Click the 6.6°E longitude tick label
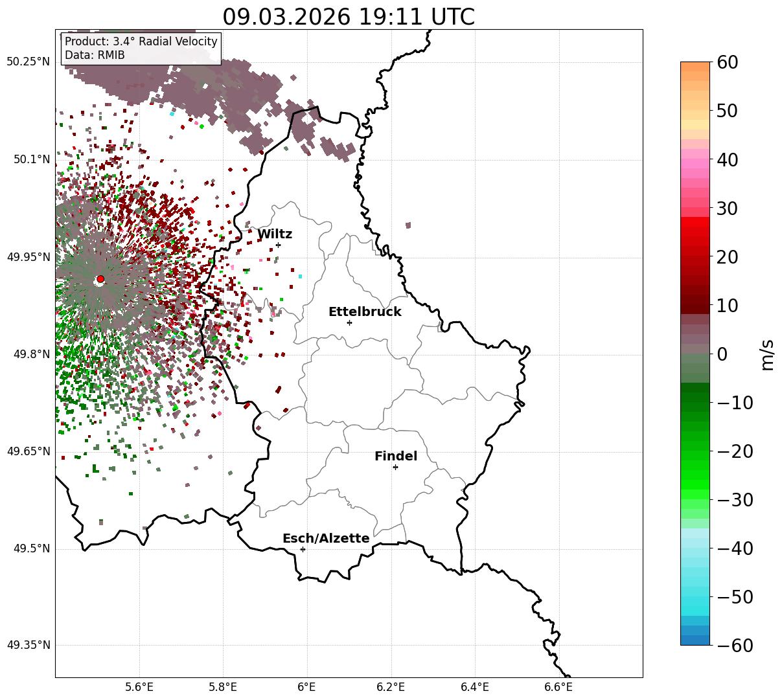Screen dimensions: 782x700 [x=558, y=687]
